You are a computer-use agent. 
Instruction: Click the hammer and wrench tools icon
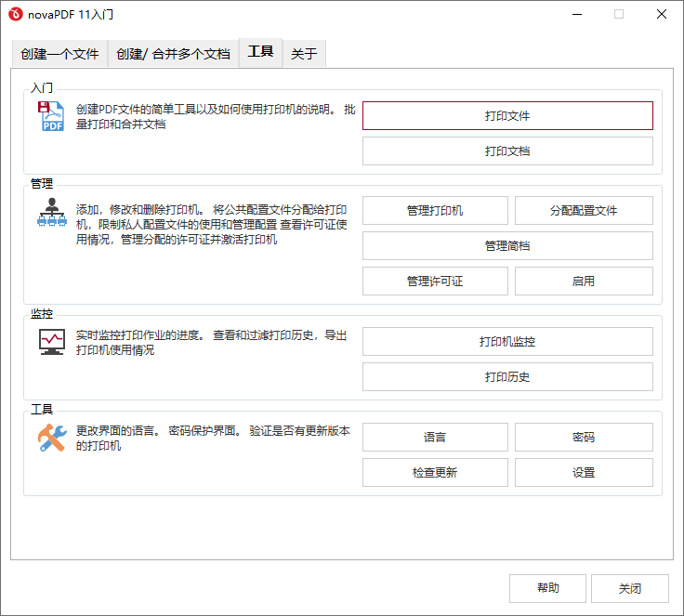pos(51,438)
